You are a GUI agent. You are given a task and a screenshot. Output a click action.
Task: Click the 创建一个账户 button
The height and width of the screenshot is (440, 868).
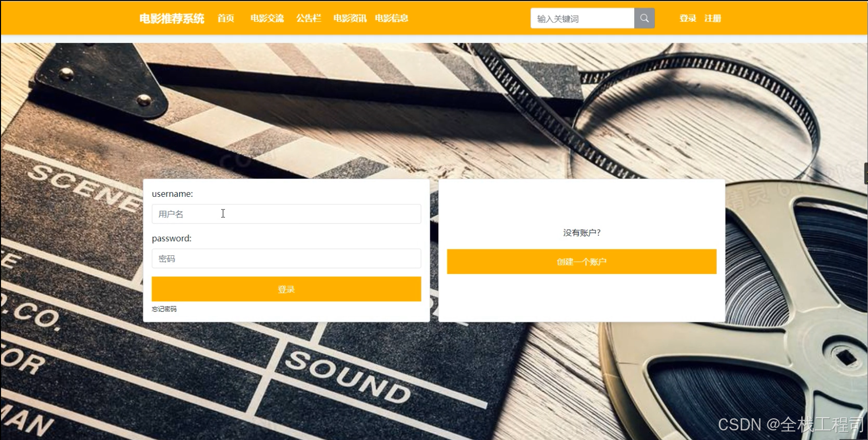(582, 261)
